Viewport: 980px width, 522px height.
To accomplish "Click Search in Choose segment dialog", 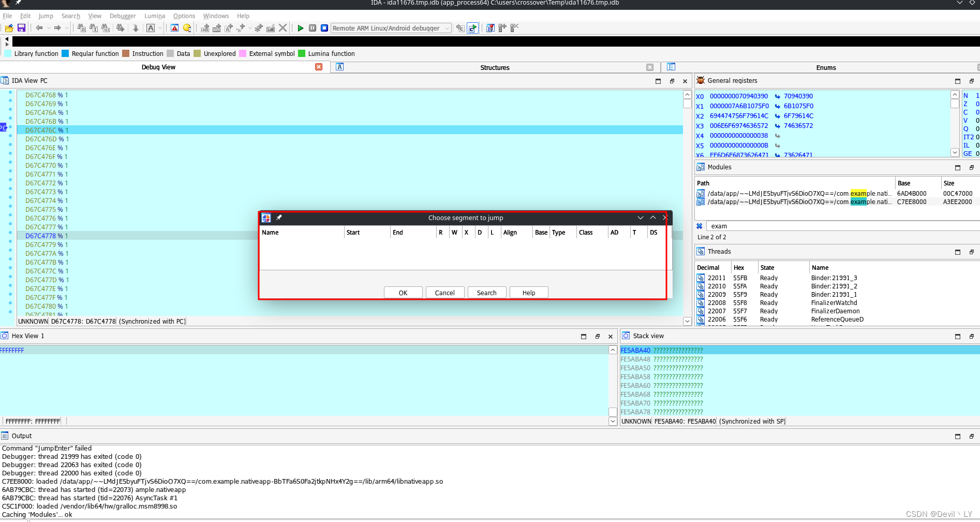I will 487,293.
